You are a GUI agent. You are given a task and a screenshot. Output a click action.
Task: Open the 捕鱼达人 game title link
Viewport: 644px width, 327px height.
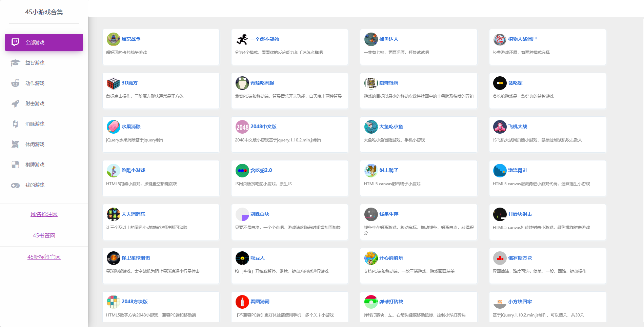388,39
